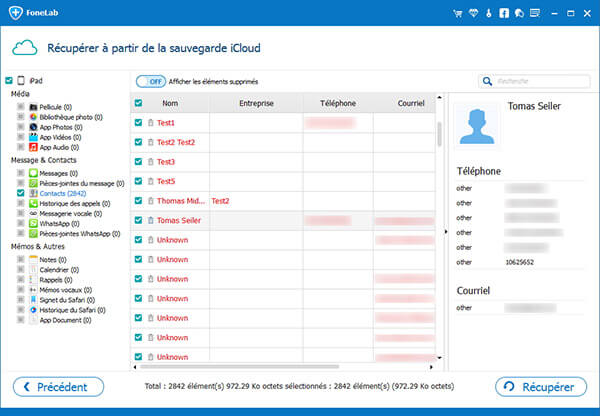
Task: Uncheck the Thomas Mid... row checkbox
Action: pyautogui.click(x=139, y=201)
